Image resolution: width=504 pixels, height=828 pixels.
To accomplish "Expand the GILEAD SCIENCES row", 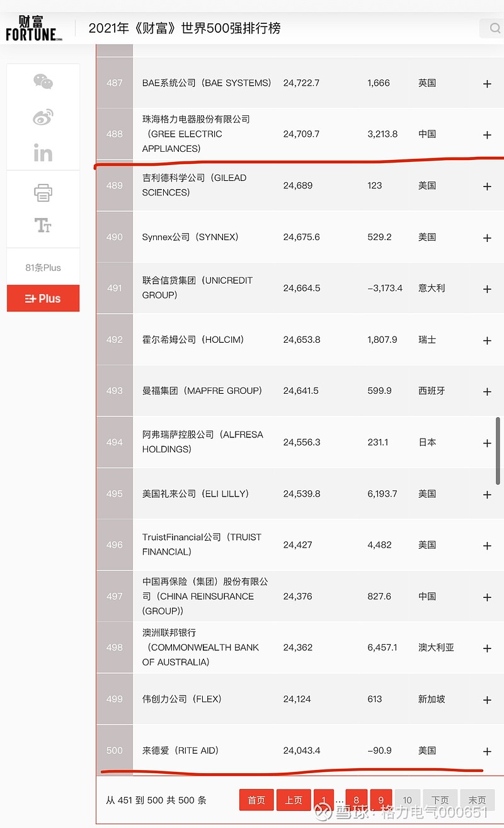I will click(487, 187).
